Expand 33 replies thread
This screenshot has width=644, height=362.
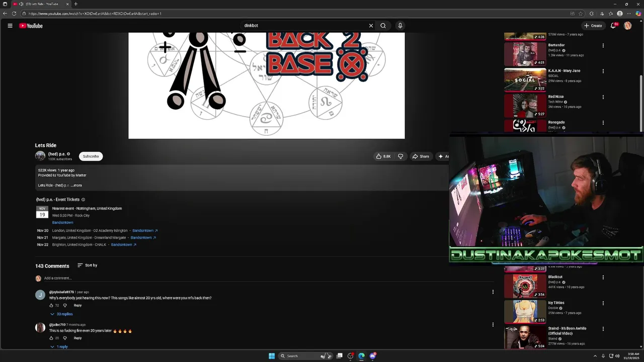tap(61, 314)
